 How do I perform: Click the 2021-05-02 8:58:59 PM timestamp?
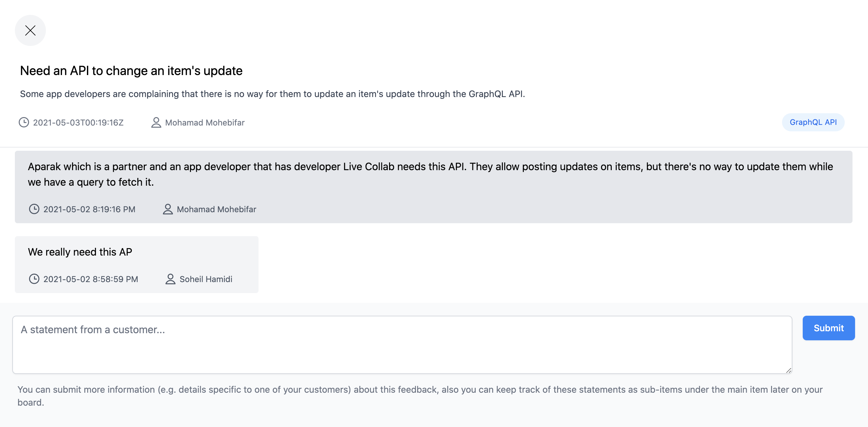coord(90,279)
